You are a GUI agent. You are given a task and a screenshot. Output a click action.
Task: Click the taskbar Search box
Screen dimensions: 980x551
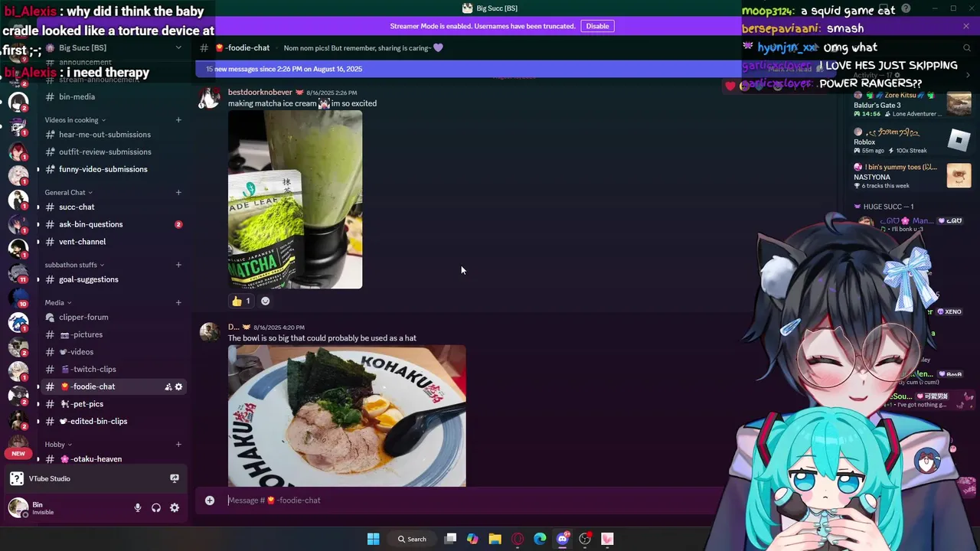click(412, 539)
